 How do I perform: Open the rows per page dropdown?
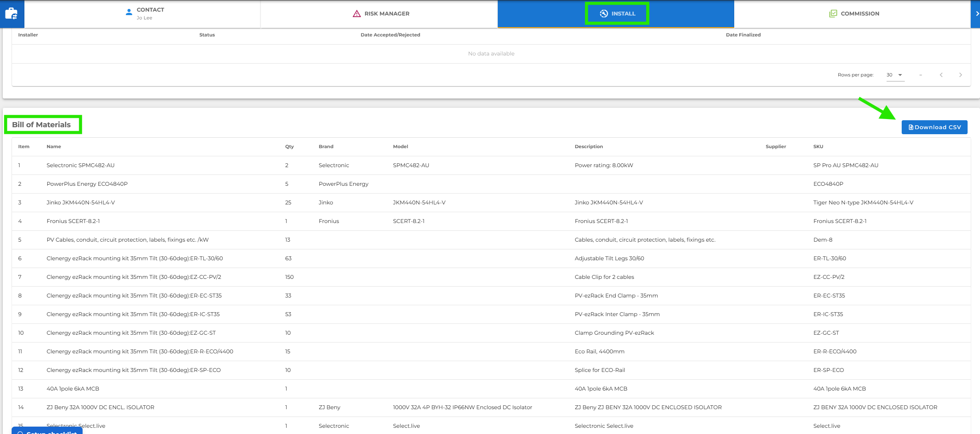click(x=895, y=75)
